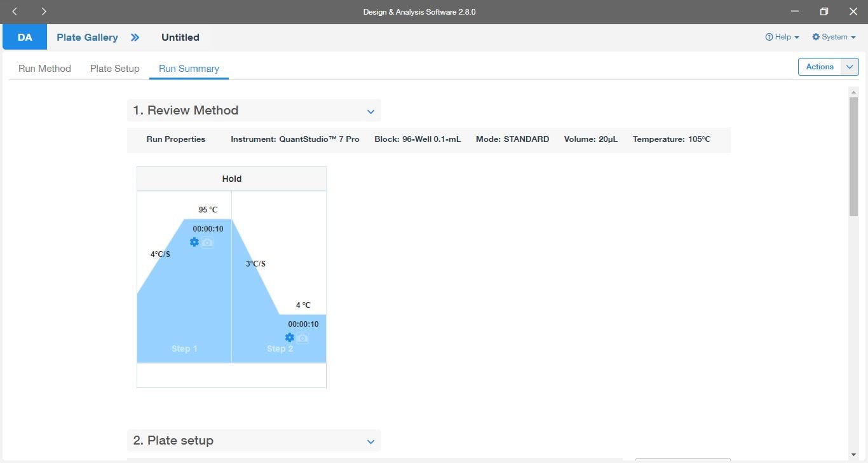Click the DA home logo
The width and height of the screenshot is (868, 463).
(x=25, y=38)
